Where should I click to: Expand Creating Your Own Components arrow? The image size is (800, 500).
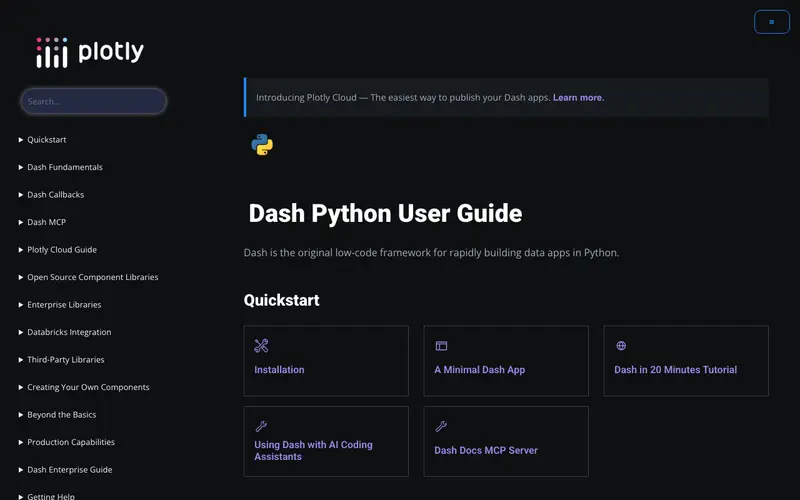pyautogui.click(x=21, y=388)
